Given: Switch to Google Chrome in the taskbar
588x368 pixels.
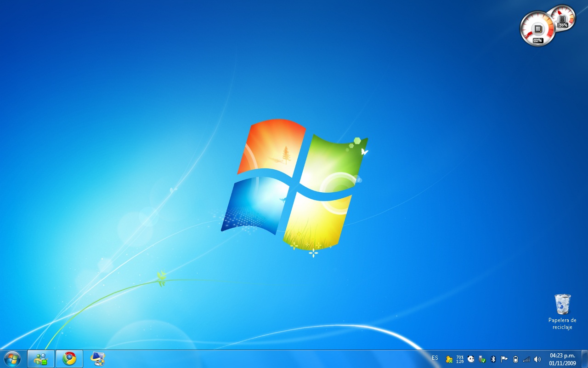Looking at the screenshot, I should (x=69, y=359).
